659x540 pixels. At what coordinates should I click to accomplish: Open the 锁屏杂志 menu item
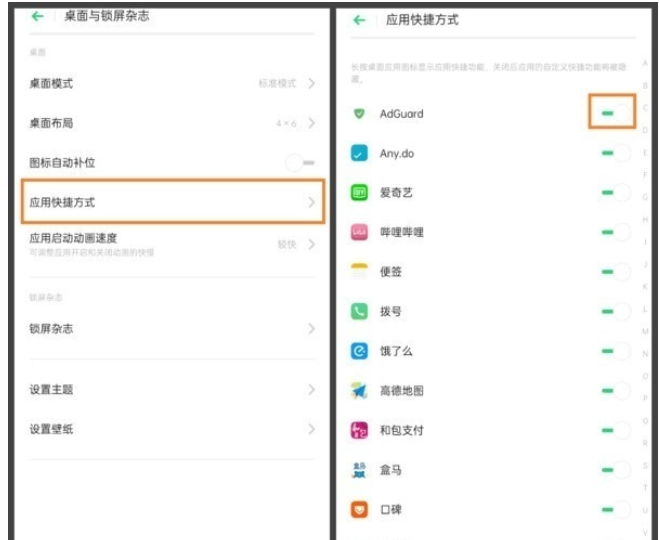(172, 329)
